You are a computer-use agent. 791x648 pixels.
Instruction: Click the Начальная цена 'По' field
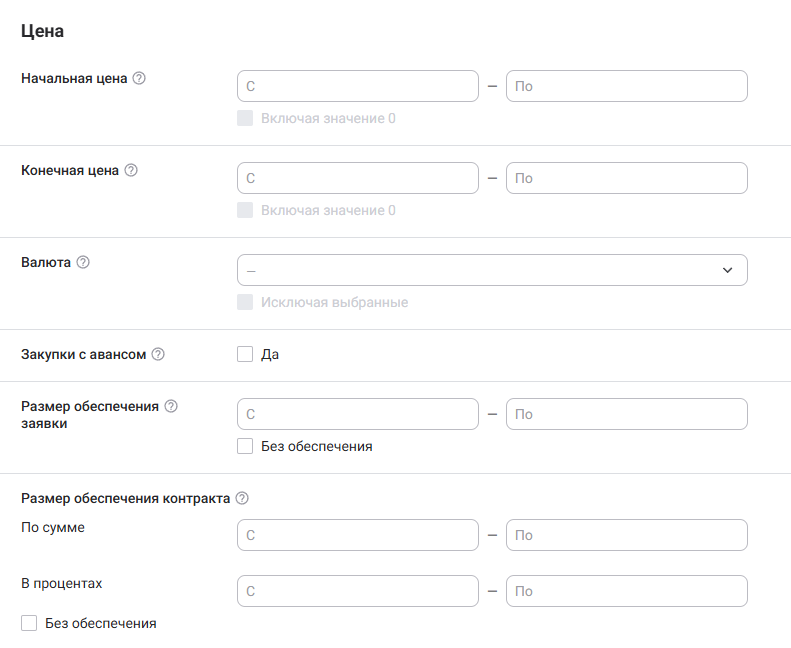point(627,86)
